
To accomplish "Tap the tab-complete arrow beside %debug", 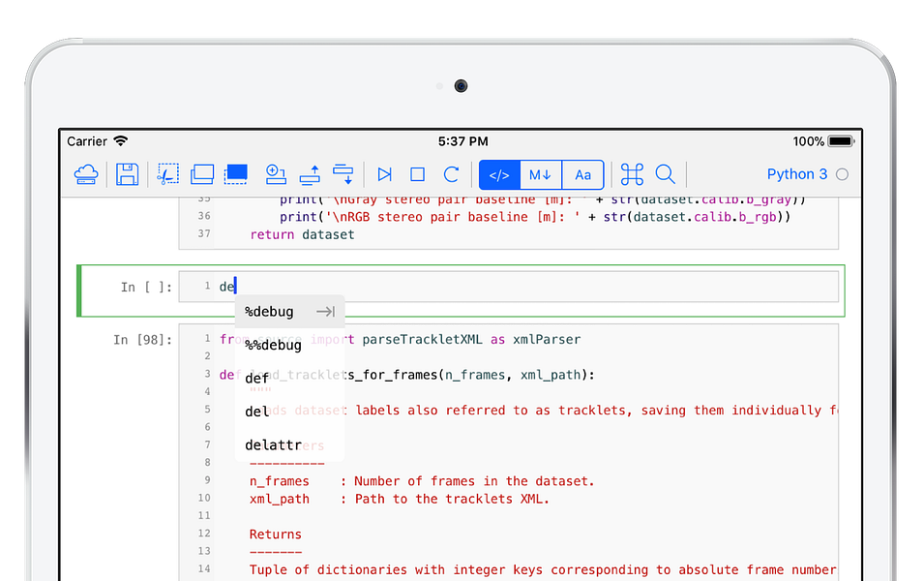I will (x=325, y=312).
